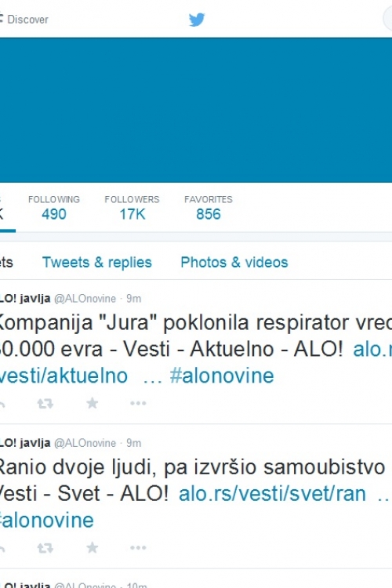
Task: Open the #alonovine hashtag in the Jura tweet
Action: (x=222, y=376)
